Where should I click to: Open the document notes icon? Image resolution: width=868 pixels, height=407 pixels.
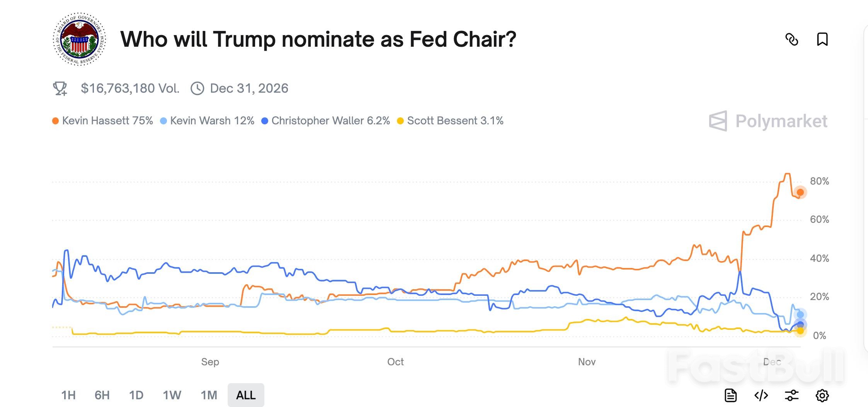point(730,395)
